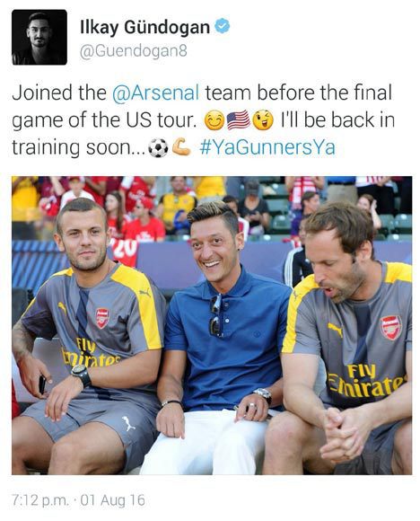Click the 'I'll be back in' text

(x=338, y=120)
